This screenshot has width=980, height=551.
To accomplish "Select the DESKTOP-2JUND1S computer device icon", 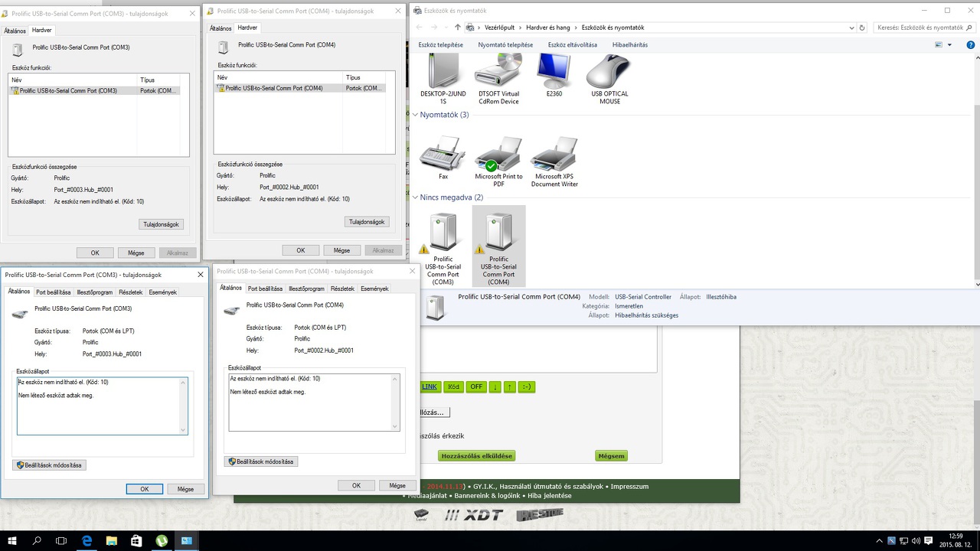I will tap(443, 79).
